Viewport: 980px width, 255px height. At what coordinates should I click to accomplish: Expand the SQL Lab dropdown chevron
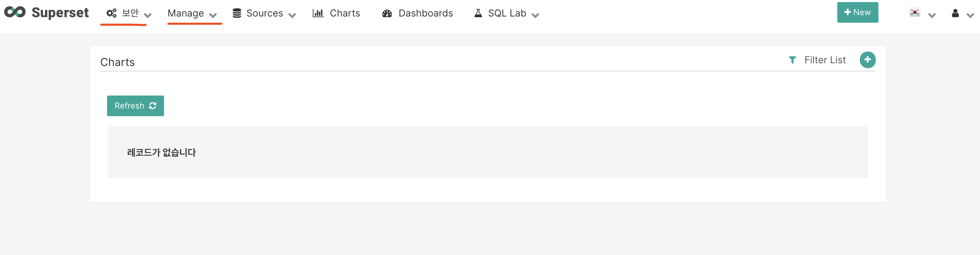(x=536, y=15)
